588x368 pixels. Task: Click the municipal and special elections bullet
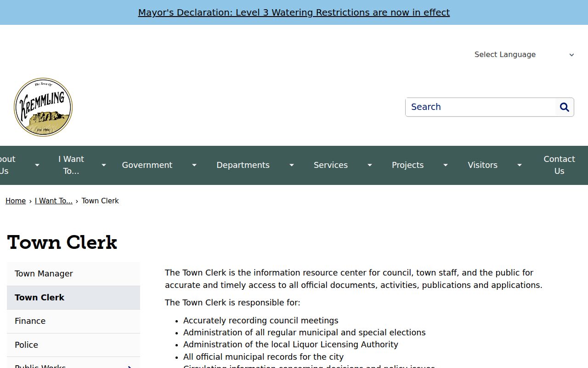(x=305, y=333)
